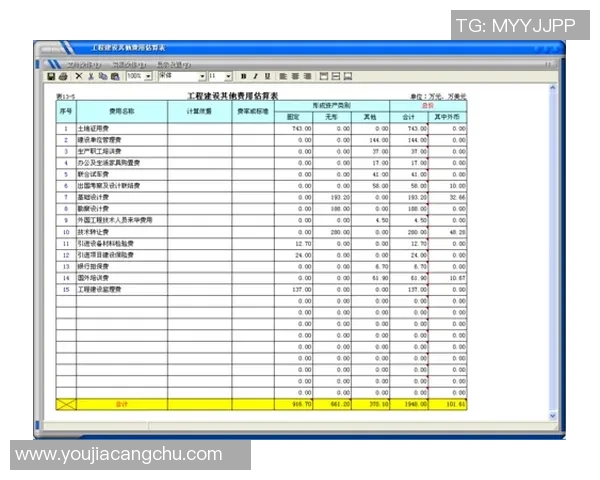Click the 193.20 value in 无形 column
The width and height of the screenshot is (600, 480).
pyautogui.click(x=332, y=198)
